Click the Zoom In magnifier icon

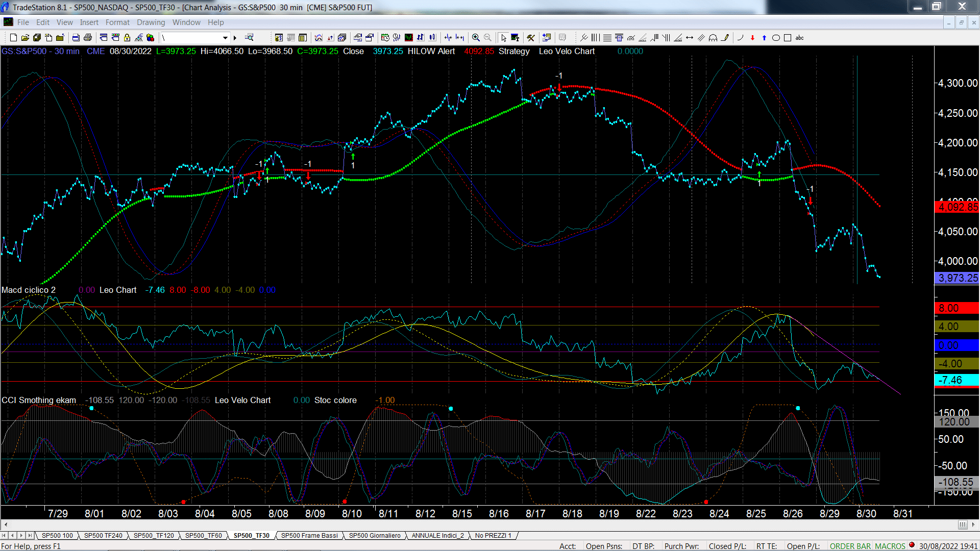476,38
